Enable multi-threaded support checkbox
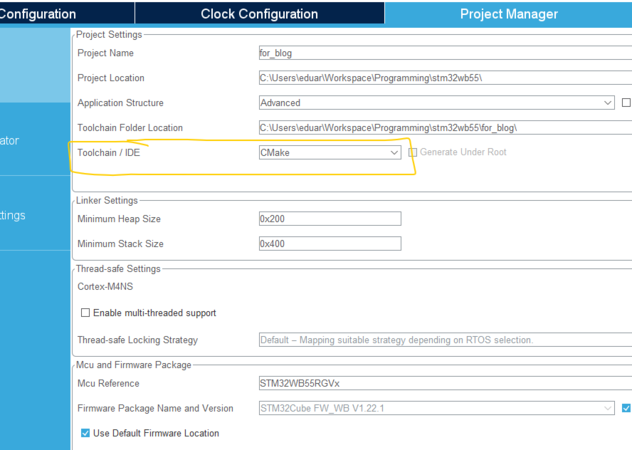The image size is (632, 450). [x=85, y=313]
